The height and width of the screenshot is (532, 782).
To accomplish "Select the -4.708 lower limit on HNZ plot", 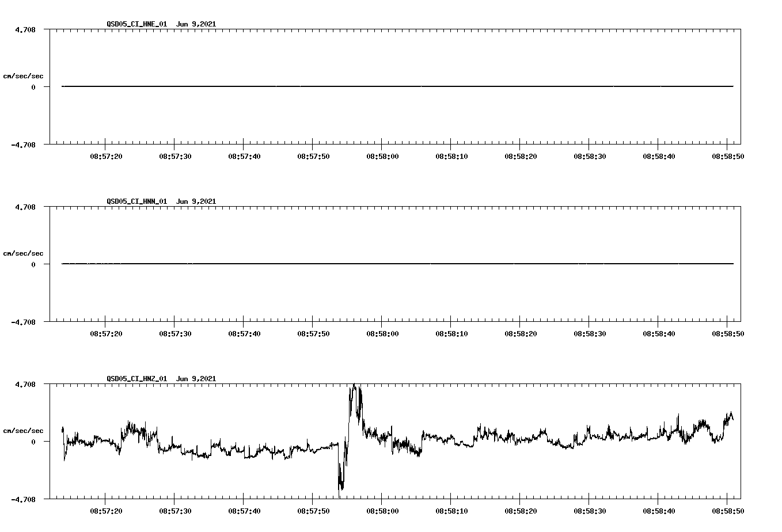I will click(x=24, y=499).
